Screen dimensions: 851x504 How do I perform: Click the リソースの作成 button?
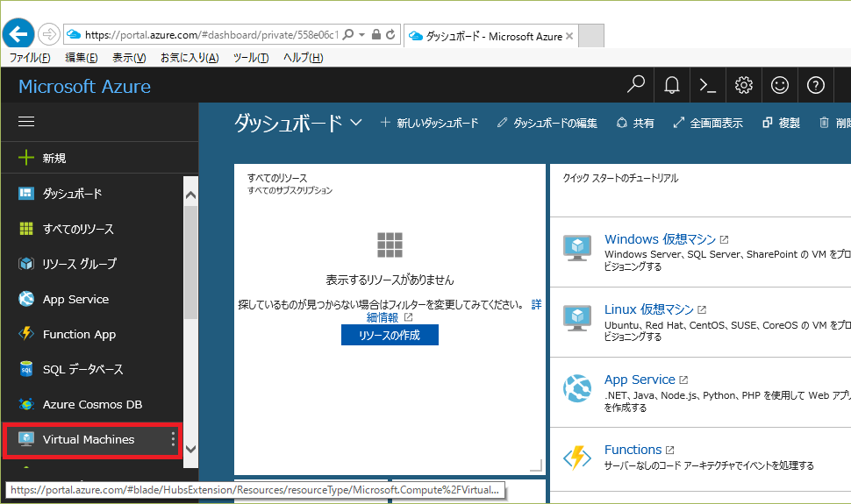[x=390, y=336]
